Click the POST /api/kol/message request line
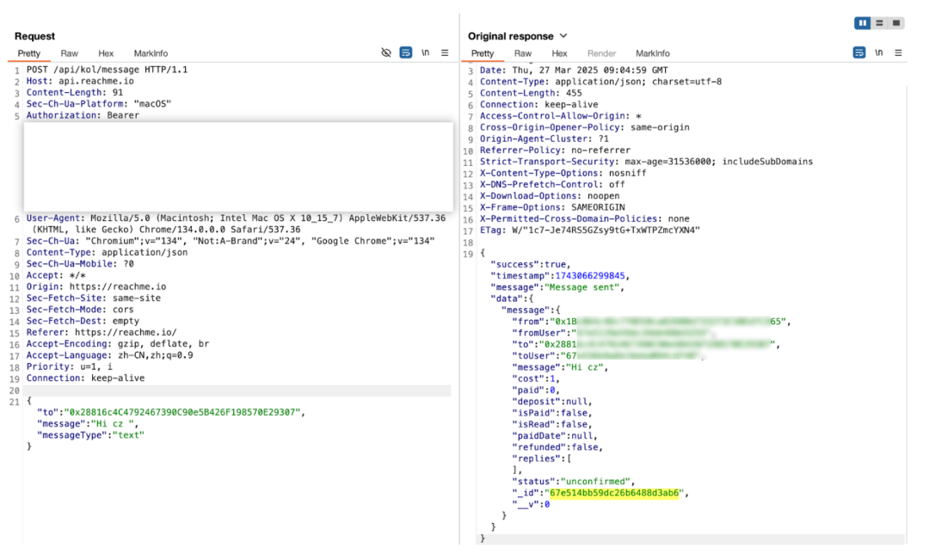 point(107,70)
